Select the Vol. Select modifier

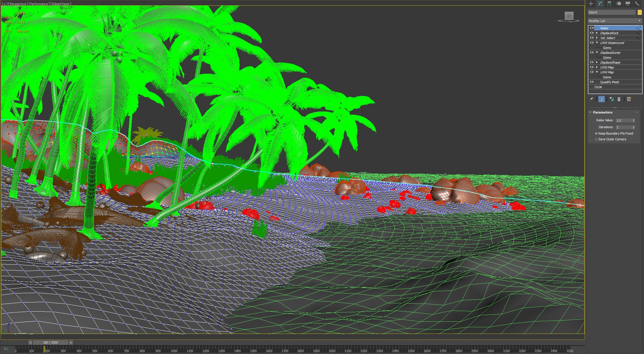tap(608, 38)
